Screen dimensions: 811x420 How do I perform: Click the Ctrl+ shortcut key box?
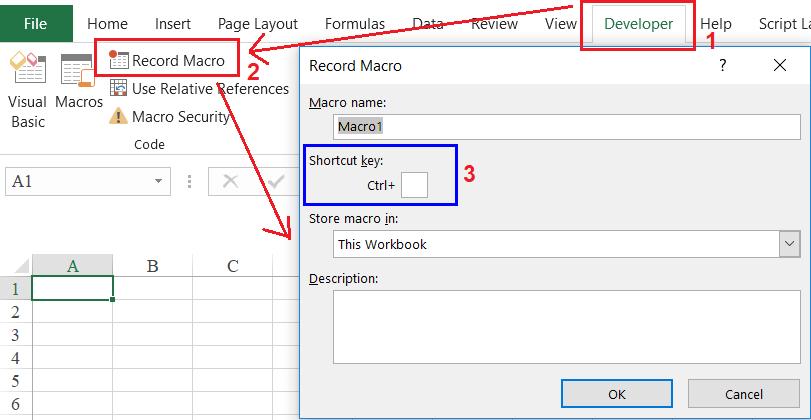pos(414,185)
